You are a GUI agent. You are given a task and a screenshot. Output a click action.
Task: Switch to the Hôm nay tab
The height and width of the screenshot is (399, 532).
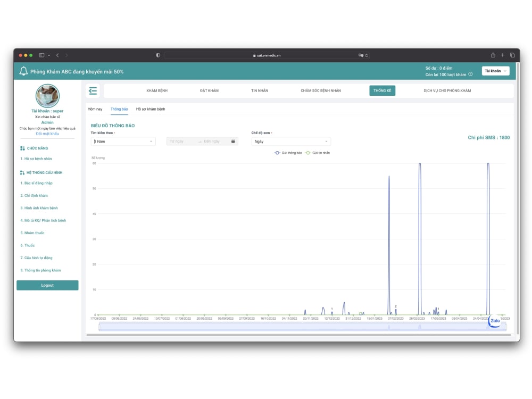pyautogui.click(x=95, y=109)
